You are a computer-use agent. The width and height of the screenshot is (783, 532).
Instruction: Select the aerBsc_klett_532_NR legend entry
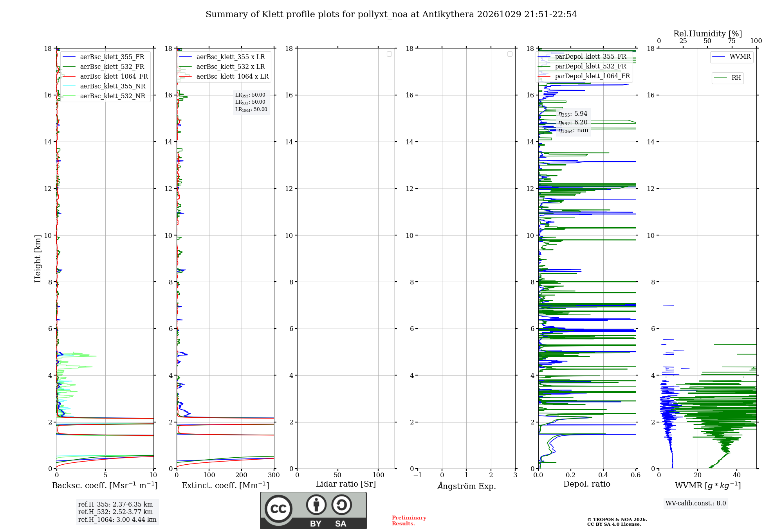[104, 96]
